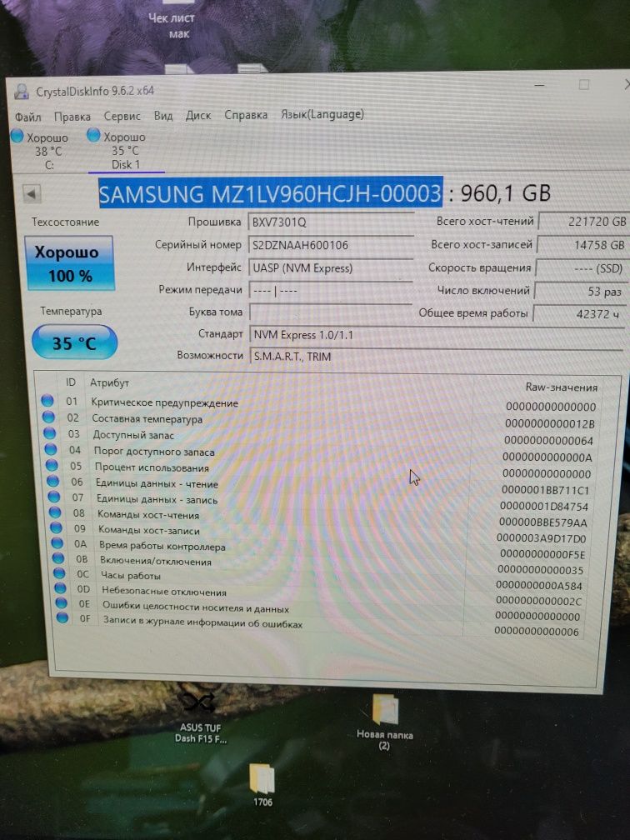Viewport: 630px width, 840px height.
Task: Click the host reads value 221720 GB
Action: click(582, 222)
